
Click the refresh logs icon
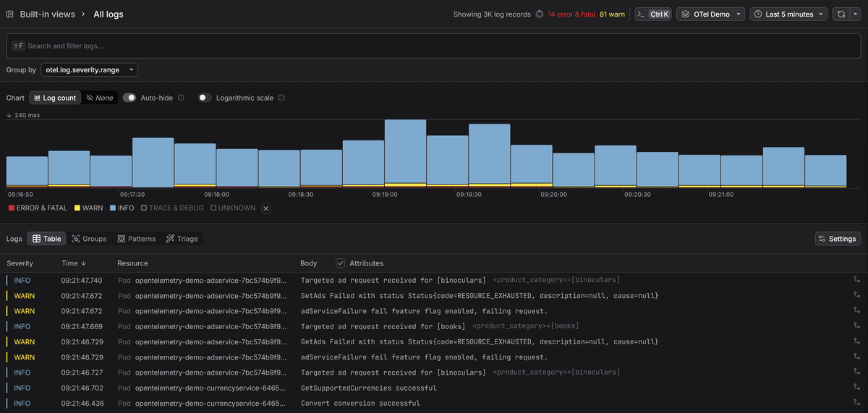coord(841,14)
